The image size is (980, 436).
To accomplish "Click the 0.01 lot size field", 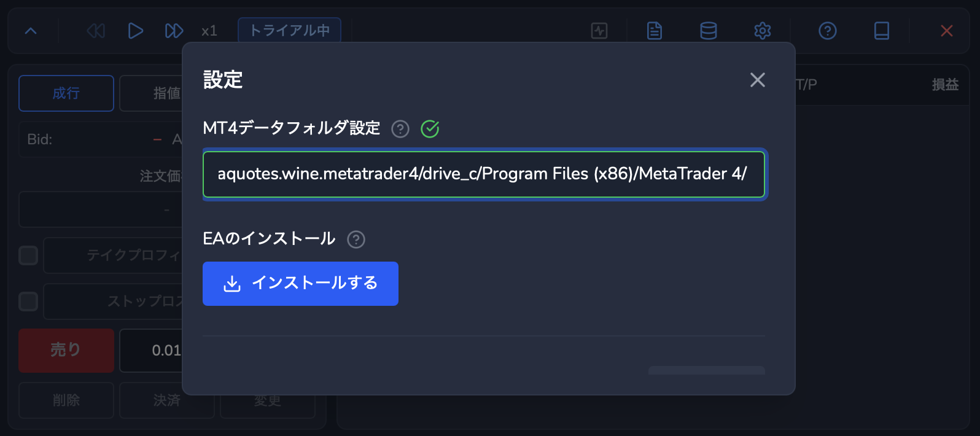I will 151,351.
